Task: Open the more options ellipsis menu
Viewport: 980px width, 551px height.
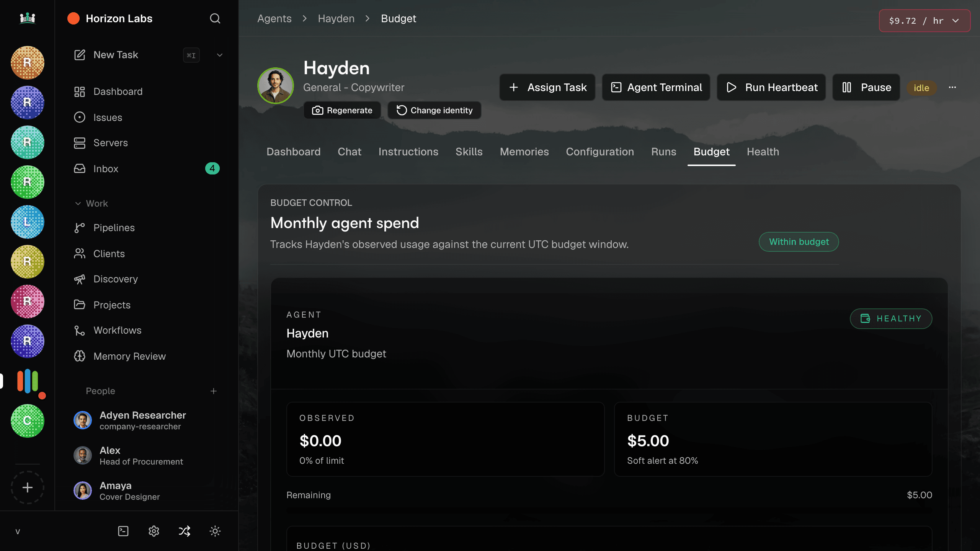Action: pyautogui.click(x=952, y=87)
